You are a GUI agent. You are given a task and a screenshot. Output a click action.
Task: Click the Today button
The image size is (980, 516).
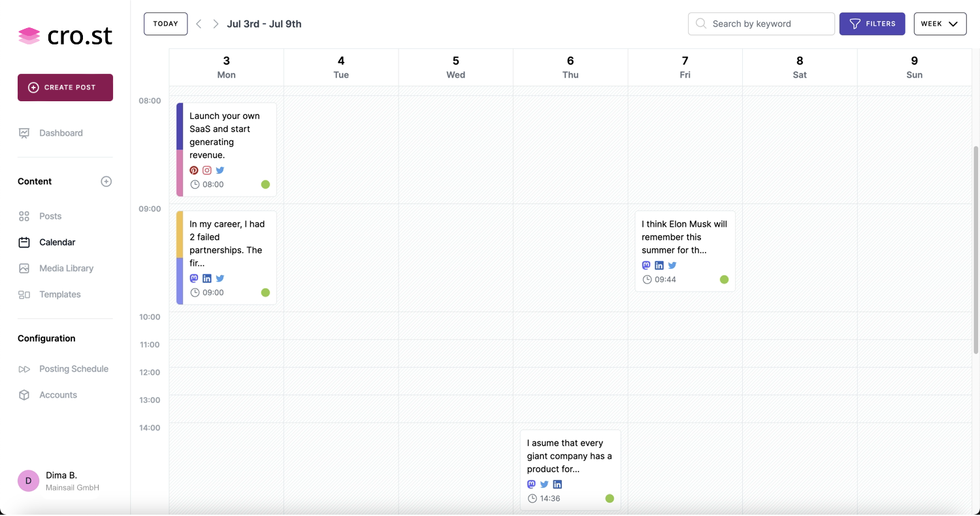pos(165,24)
